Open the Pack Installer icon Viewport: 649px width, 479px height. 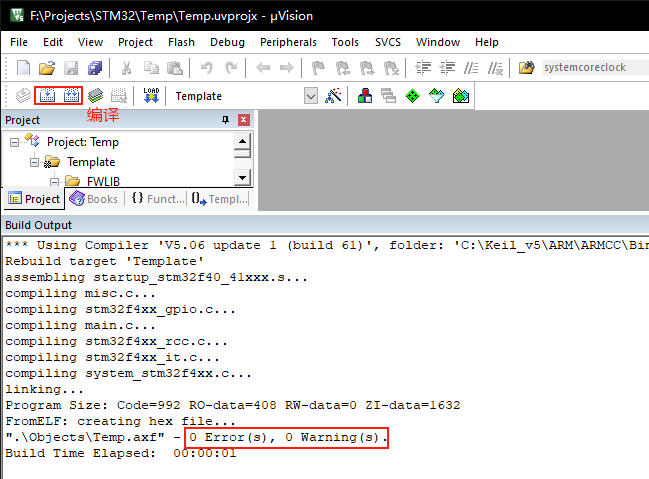tap(460, 96)
